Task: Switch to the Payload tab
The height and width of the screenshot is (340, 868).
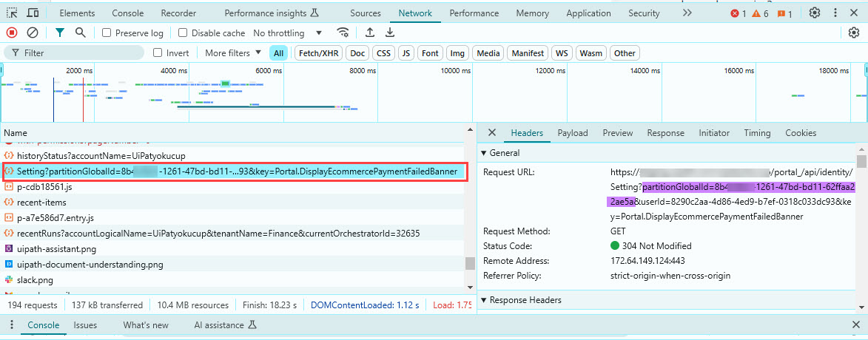Action: [x=572, y=133]
